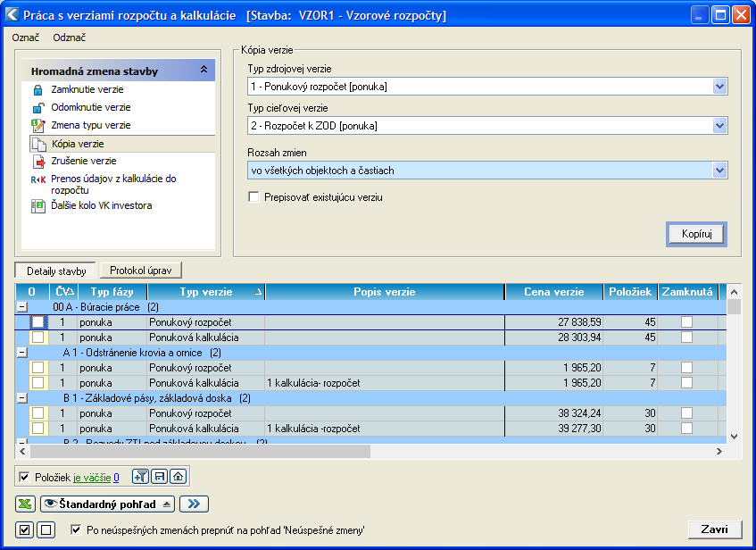Click the Kopíruj button
Image resolution: width=756 pixels, height=550 pixels.
coord(696,234)
